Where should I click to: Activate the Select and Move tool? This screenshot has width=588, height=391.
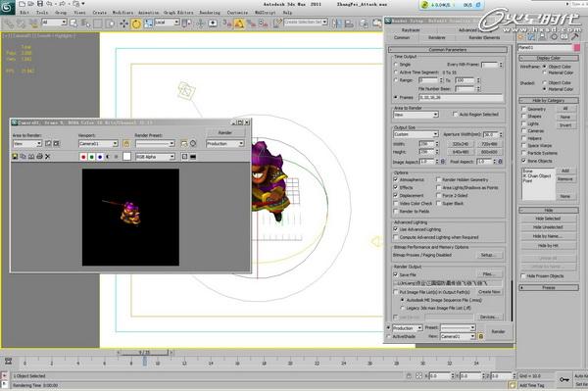tap(123, 24)
